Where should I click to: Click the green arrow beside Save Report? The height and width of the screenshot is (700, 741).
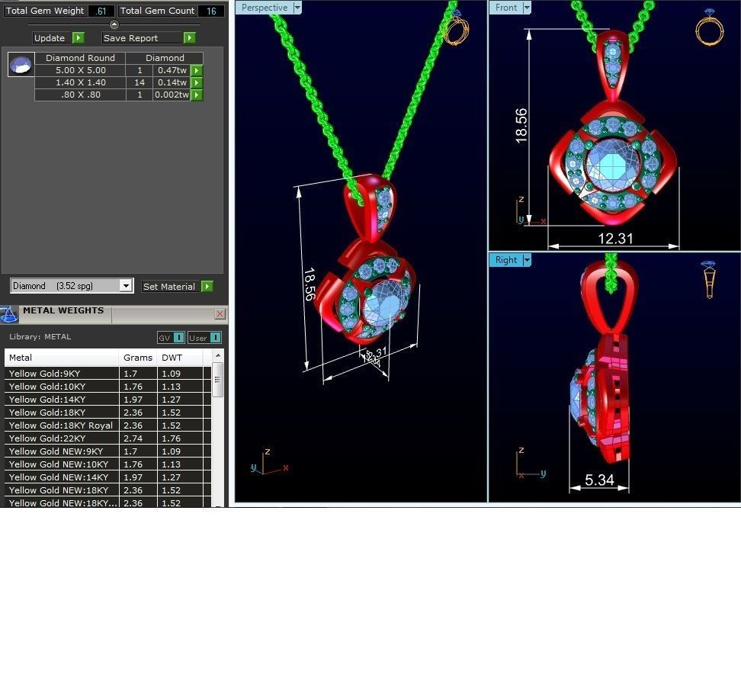(x=190, y=38)
